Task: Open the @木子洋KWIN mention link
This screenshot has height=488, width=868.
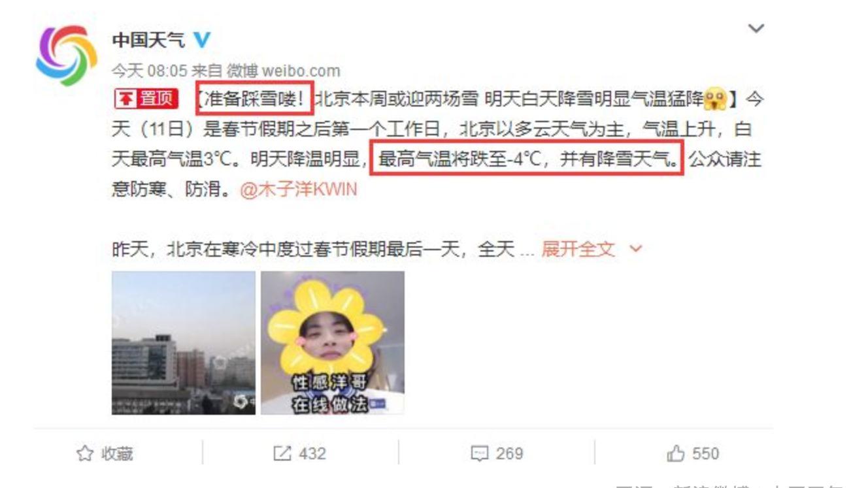Action: pyautogui.click(x=299, y=190)
